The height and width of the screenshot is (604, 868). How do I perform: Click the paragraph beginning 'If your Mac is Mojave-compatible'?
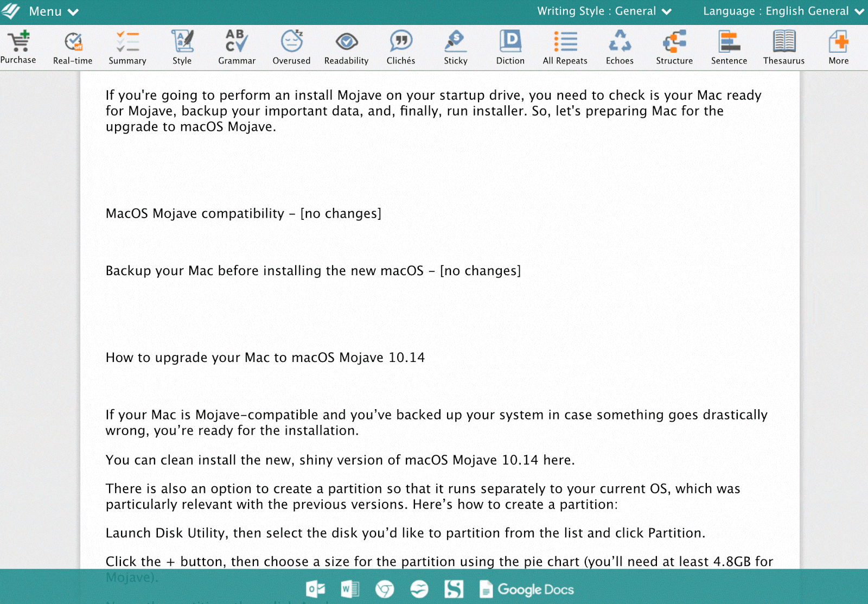(437, 422)
